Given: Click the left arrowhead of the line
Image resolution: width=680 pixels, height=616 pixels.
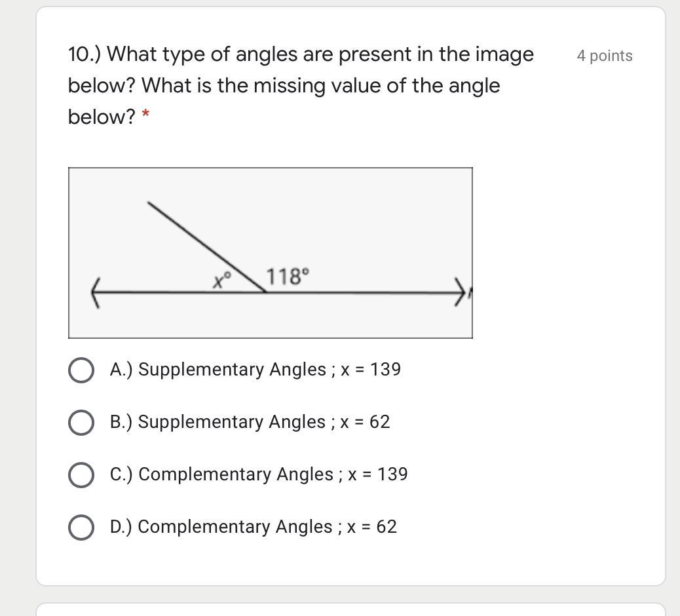Looking at the screenshot, I should (96, 292).
